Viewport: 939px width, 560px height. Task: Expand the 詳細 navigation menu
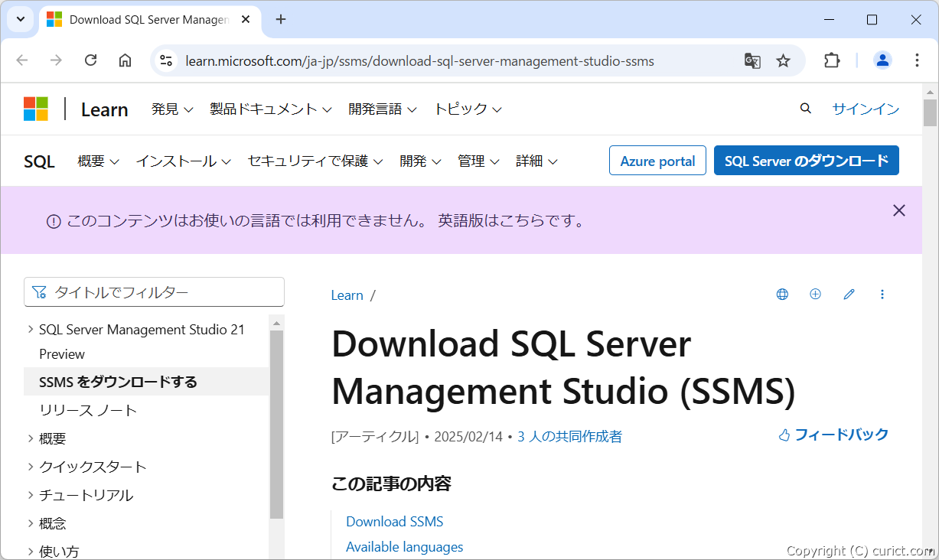537,161
